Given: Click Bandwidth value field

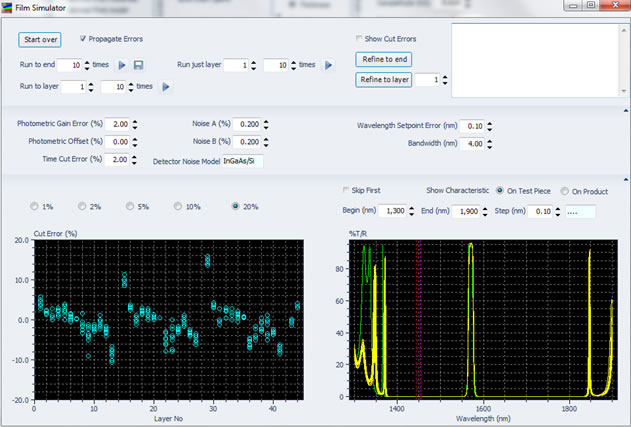Looking at the screenshot, I should pos(472,144).
